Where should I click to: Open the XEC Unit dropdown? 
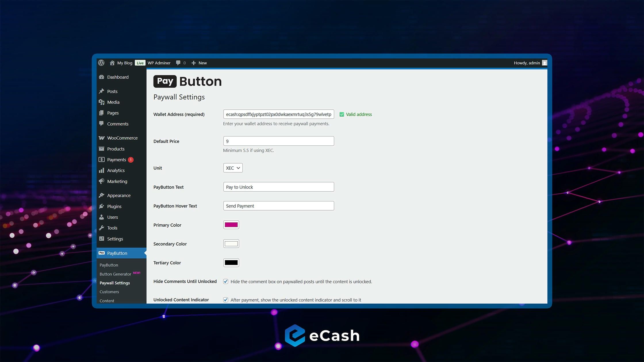tap(233, 168)
